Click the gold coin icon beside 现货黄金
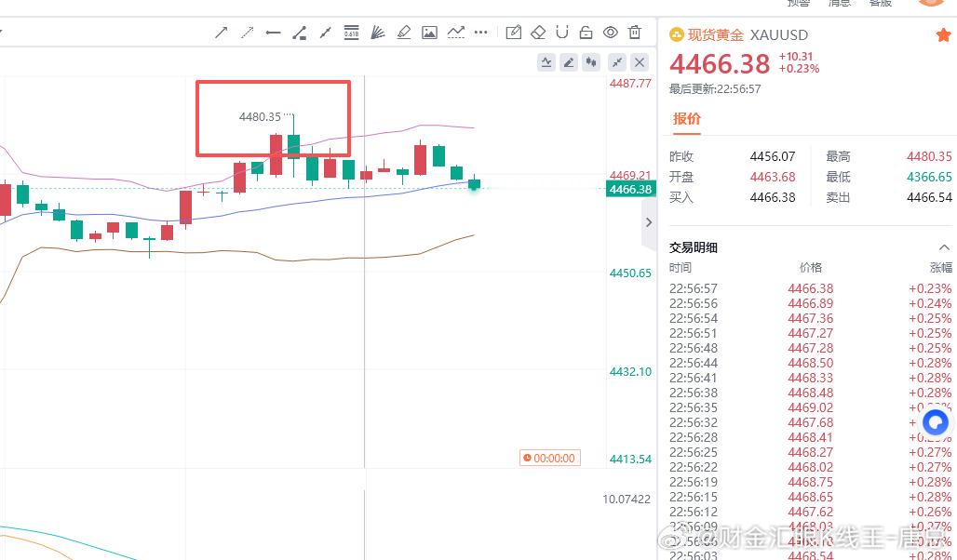This screenshot has height=560, width=957. click(x=676, y=34)
